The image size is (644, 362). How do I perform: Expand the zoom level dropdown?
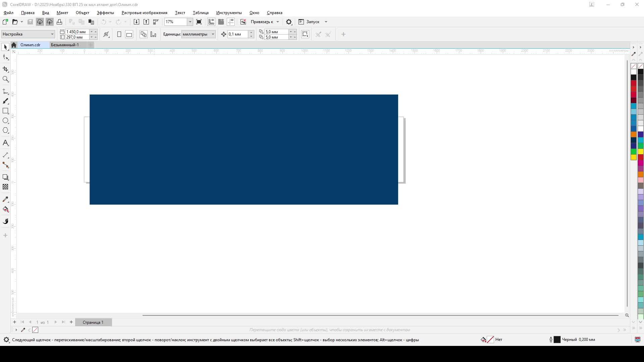[x=190, y=22]
